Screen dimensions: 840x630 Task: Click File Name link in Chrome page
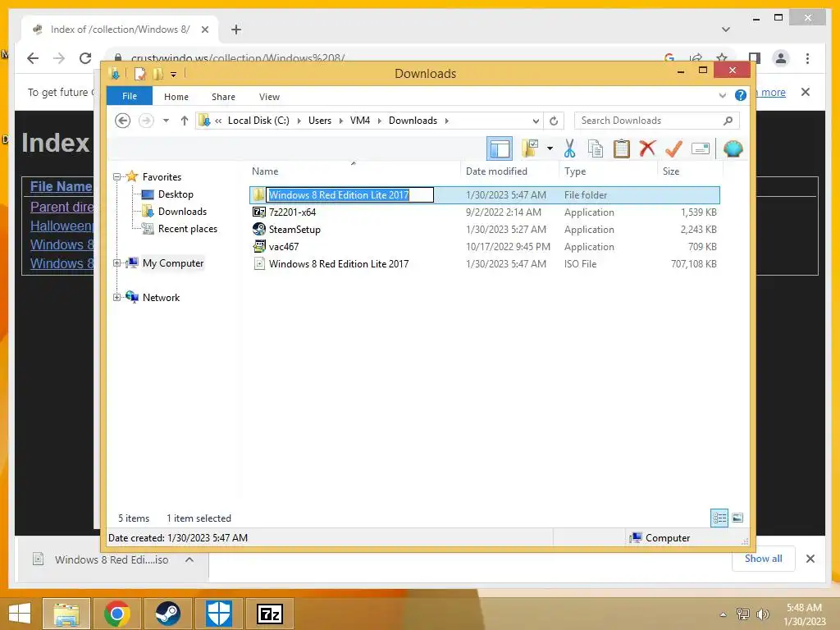[61, 186]
